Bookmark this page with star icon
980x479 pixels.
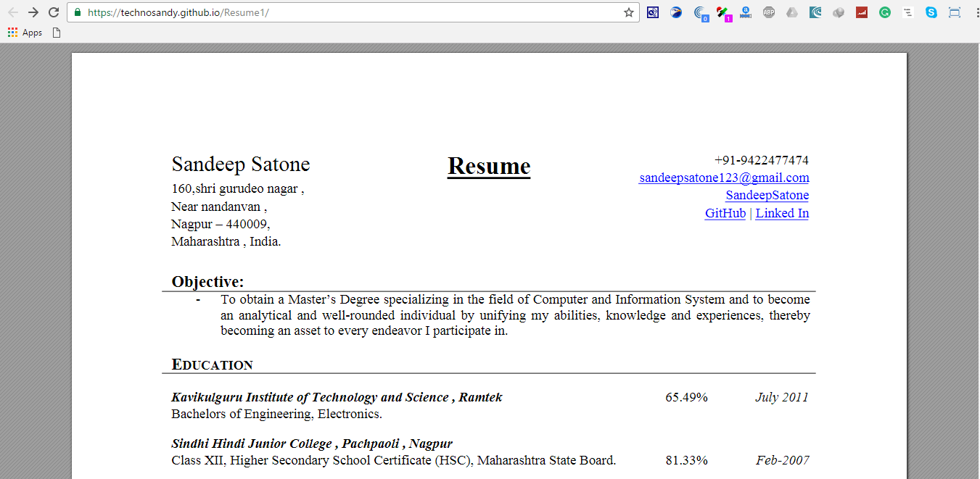pos(629,12)
